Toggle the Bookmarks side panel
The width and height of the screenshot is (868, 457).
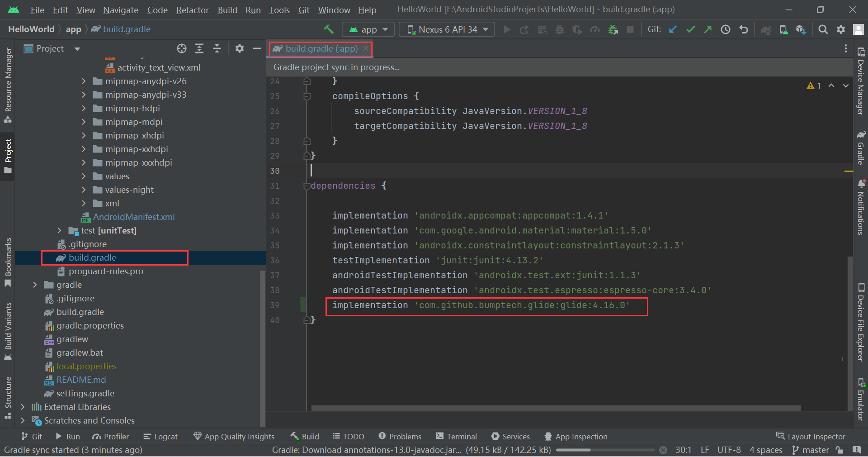coord(8,262)
